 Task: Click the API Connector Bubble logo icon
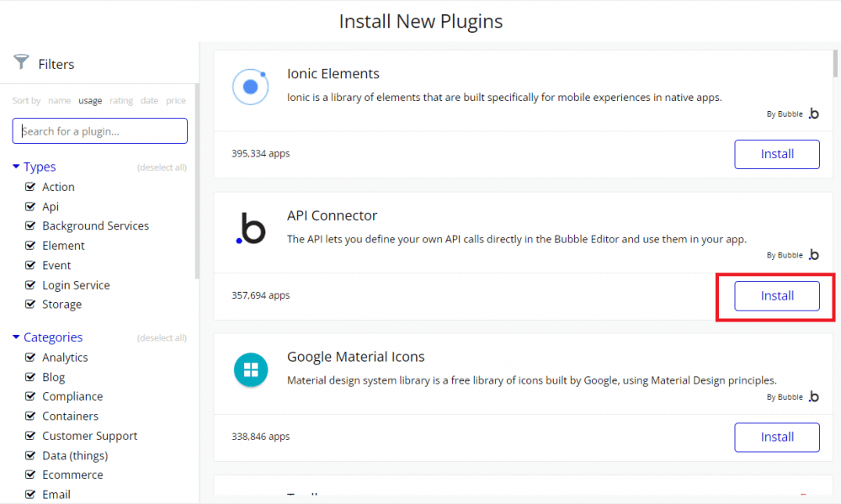click(250, 228)
